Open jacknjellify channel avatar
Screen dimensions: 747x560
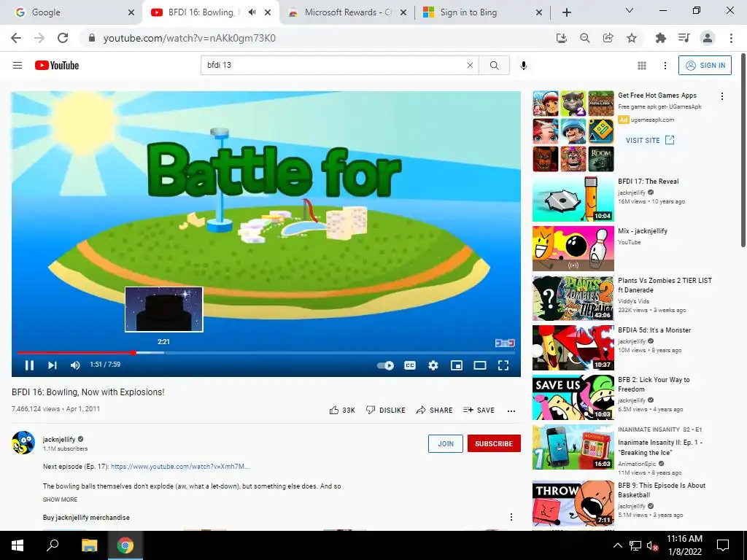[x=23, y=443]
